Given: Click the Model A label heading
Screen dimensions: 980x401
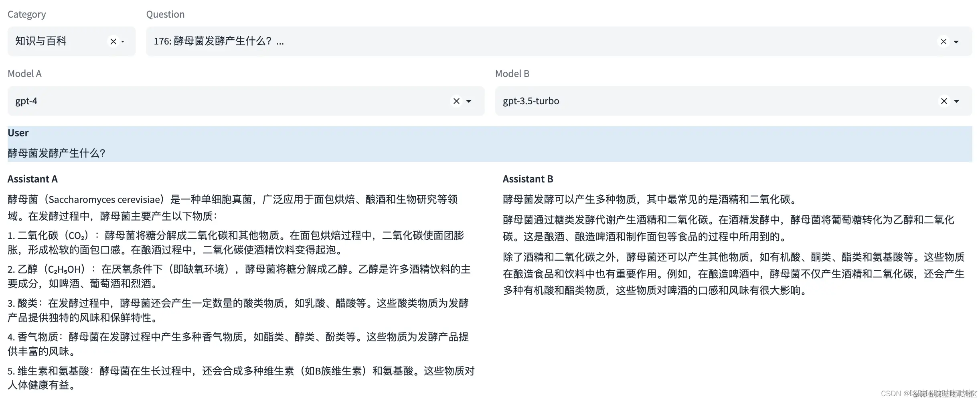Looking at the screenshot, I should click(24, 73).
